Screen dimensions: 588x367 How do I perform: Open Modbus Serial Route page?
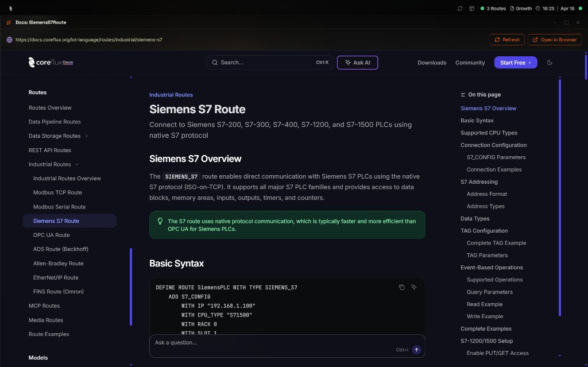59,207
